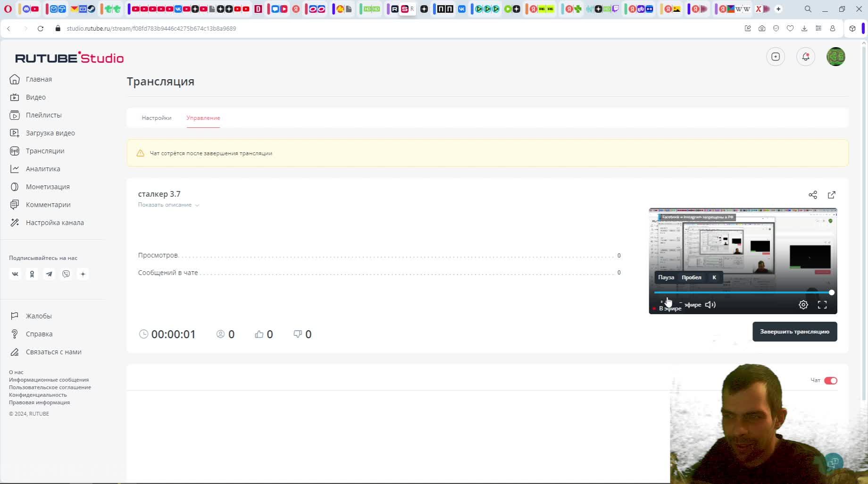Open Загрузка видео in the sidebar
The image size is (868, 484).
click(42, 133)
